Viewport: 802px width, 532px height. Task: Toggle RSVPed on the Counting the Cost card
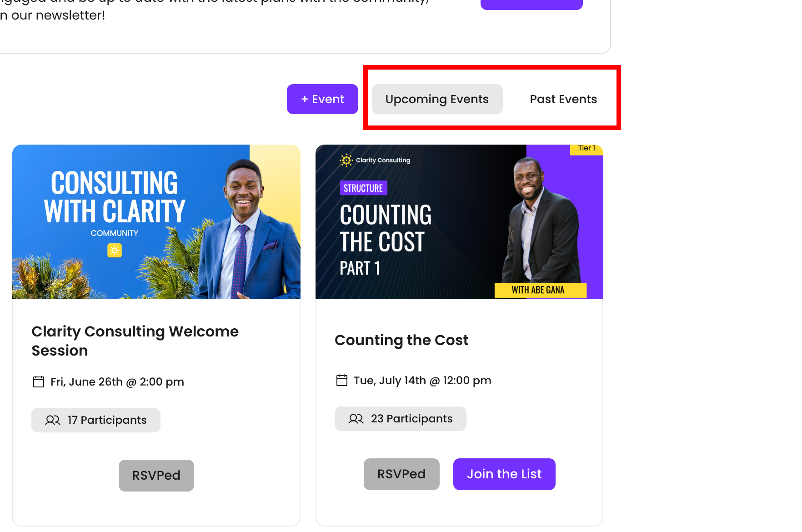pyautogui.click(x=401, y=474)
